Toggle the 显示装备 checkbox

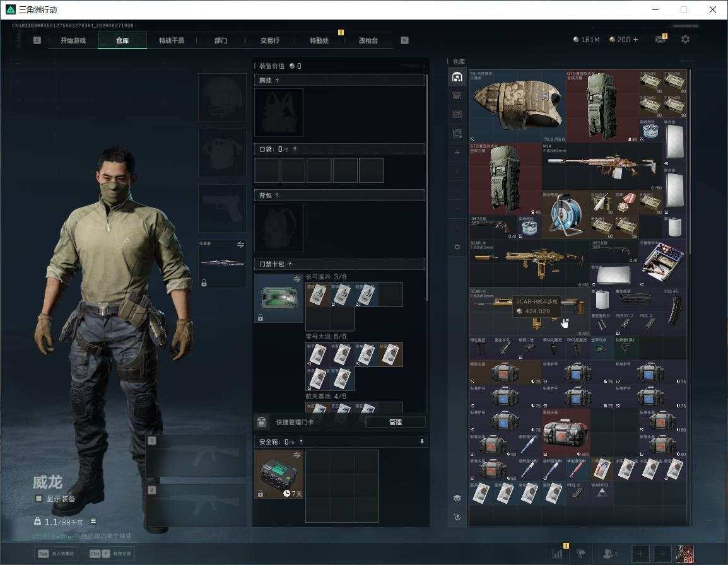pos(39,499)
